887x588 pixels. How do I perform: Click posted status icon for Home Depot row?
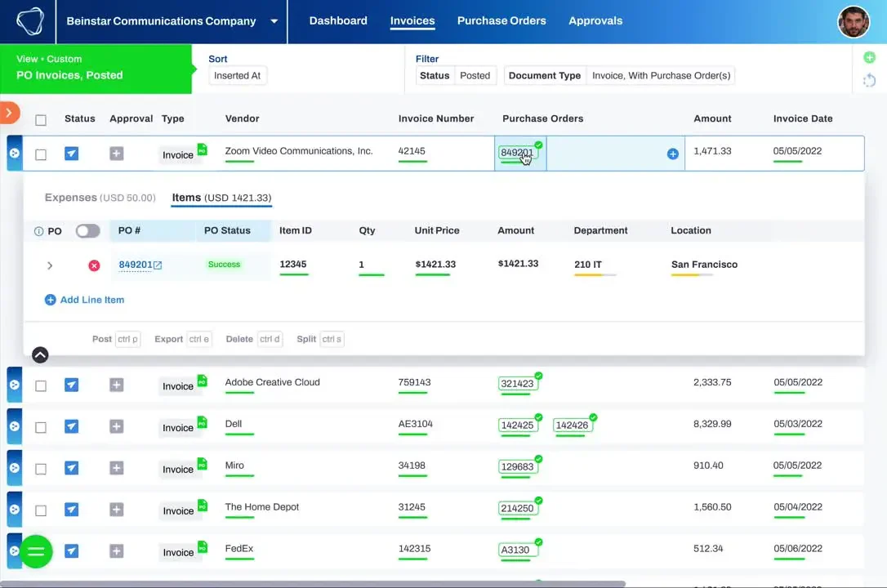pyautogui.click(x=71, y=510)
